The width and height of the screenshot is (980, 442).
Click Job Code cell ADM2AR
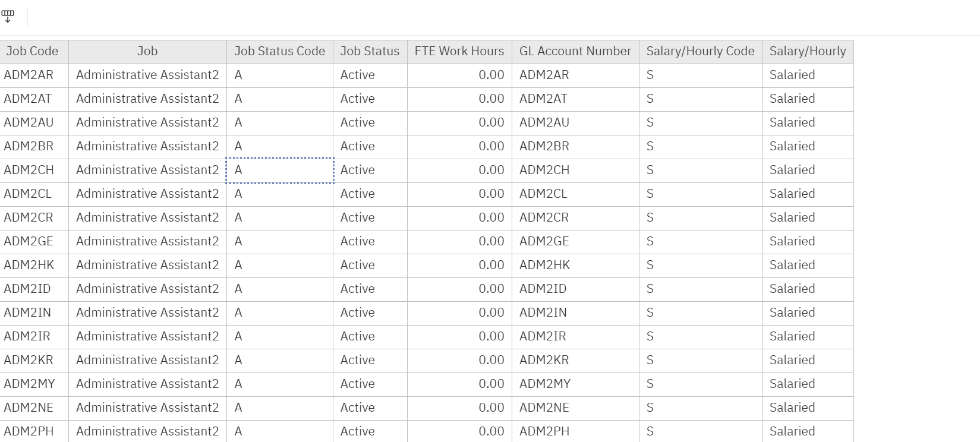click(34, 75)
